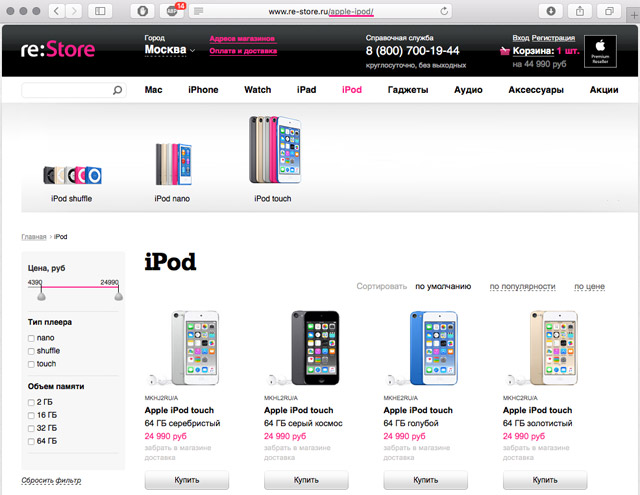This screenshot has height=495, width=640.
Task: Open the ad-blocker icon with badge 14
Action: click(172, 11)
